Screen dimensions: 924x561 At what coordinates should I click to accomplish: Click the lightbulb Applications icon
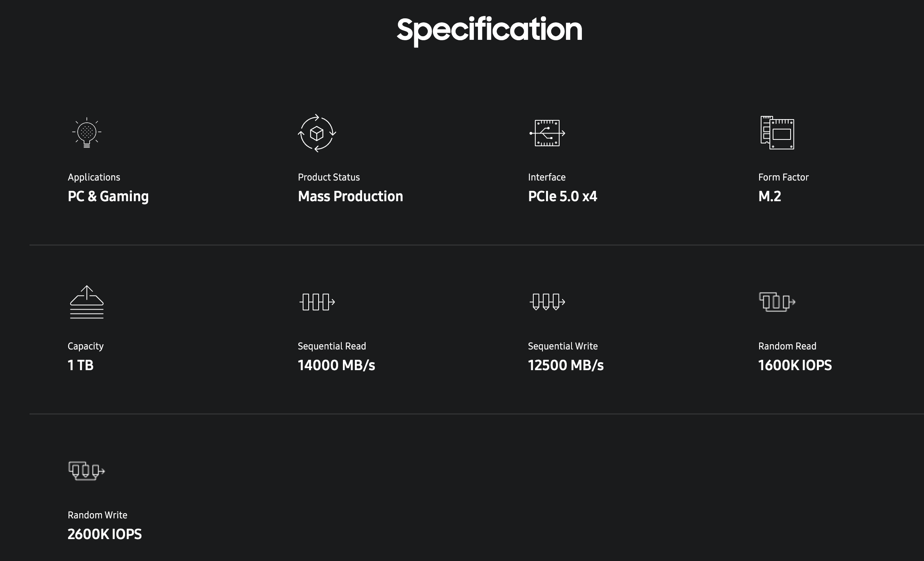87,133
